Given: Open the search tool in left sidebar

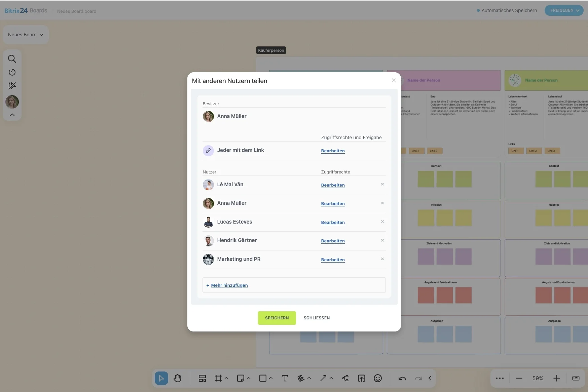Looking at the screenshot, I should [12, 59].
